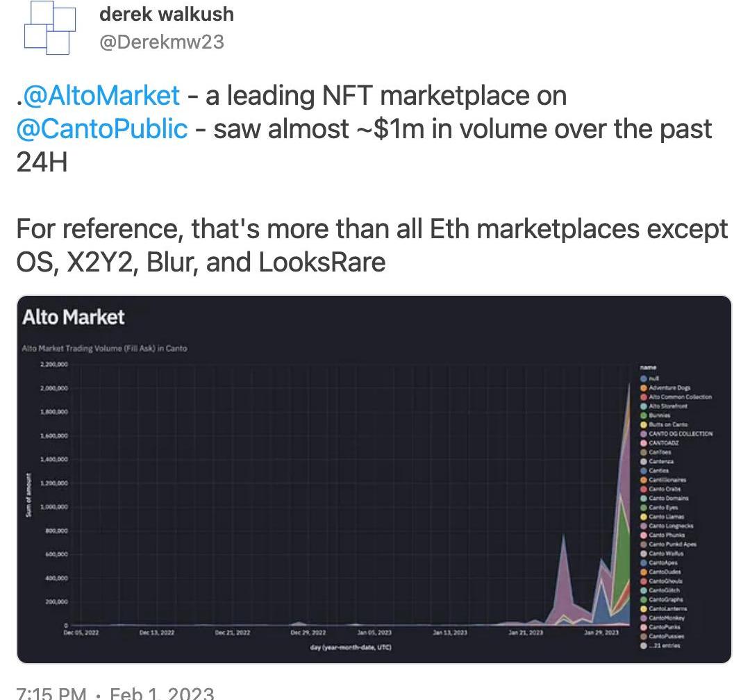Click the Alto Market chart title
750x700 pixels.
click(73, 318)
